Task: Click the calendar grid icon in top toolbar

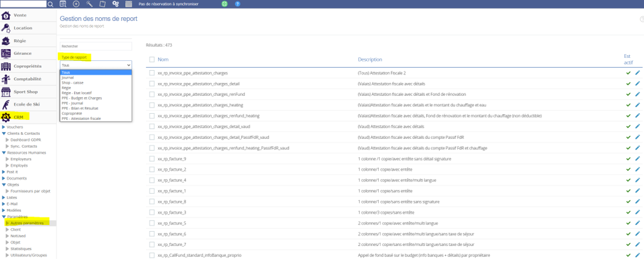Action: 128,4
